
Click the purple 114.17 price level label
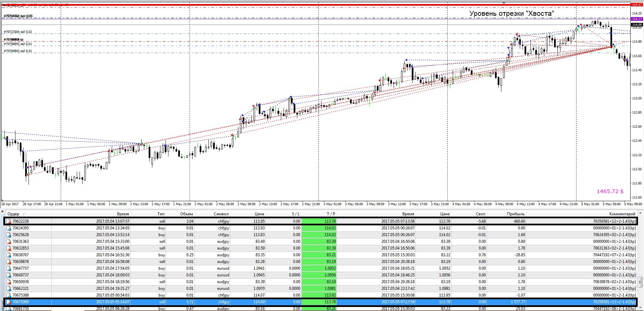click(637, 19)
